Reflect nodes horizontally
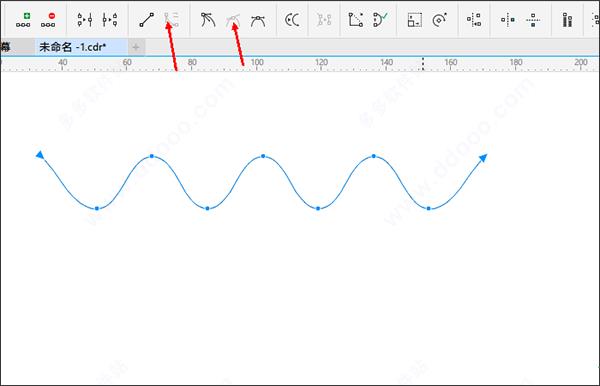Viewport: 600px width, 386px height. point(508,20)
